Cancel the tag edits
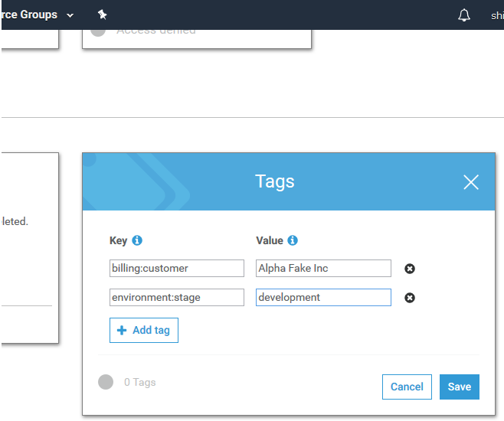504x421 pixels. click(407, 387)
